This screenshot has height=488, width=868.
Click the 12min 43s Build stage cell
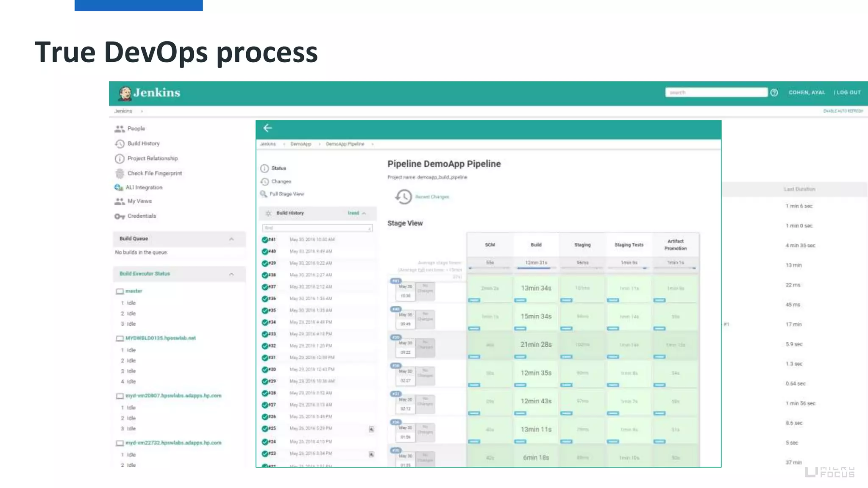[536, 401]
